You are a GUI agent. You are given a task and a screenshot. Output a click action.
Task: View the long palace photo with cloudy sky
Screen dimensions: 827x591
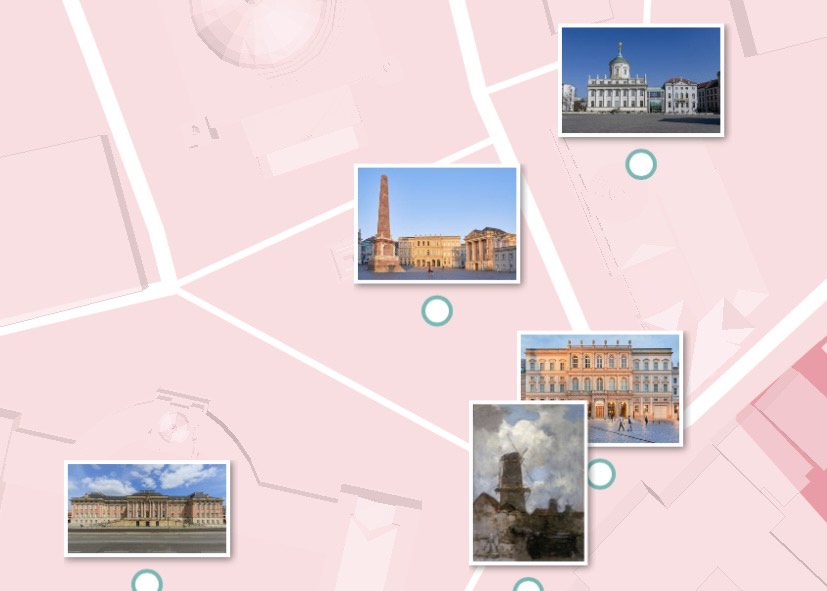pyautogui.click(x=147, y=508)
